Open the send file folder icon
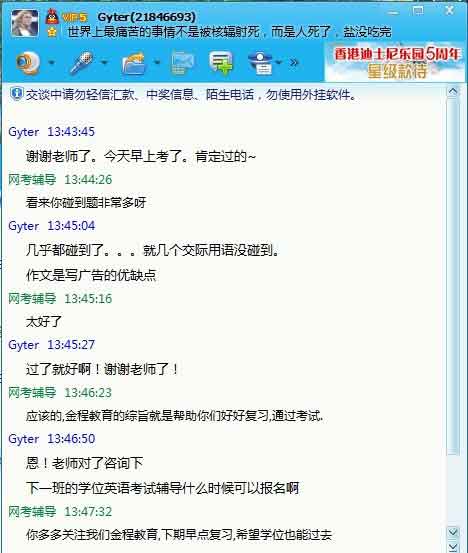This screenshot has width=468, height=553. coord(134,63)
